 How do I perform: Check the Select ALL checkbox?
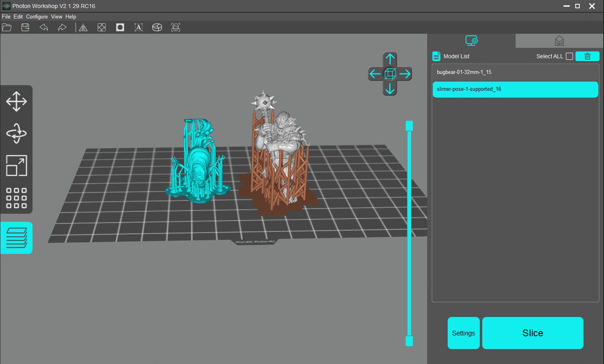coord(569,56)
